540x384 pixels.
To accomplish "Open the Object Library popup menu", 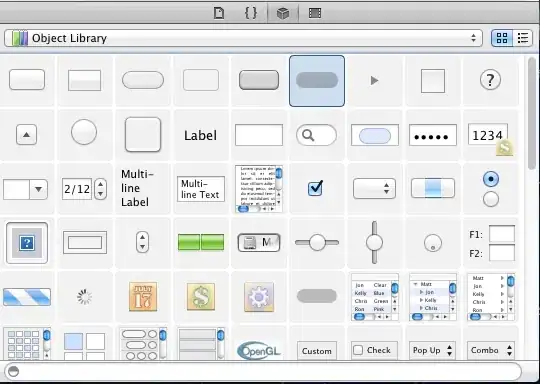I will tap(243, 38).
